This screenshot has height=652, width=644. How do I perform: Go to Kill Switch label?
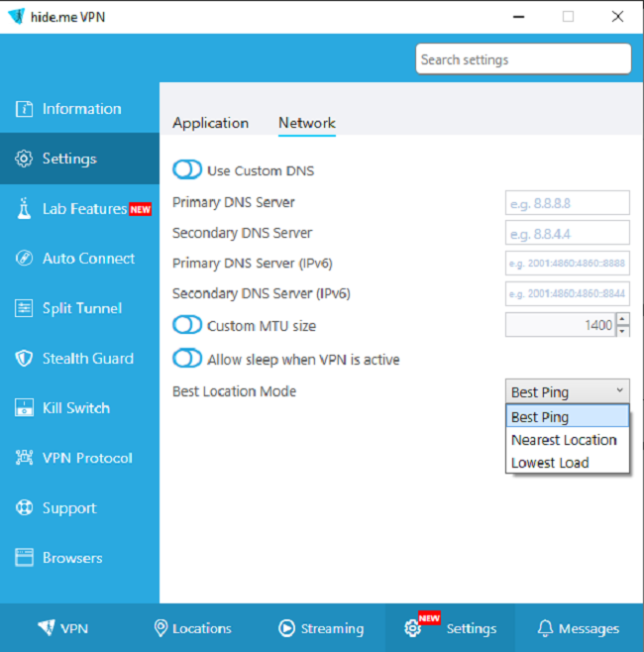[x=76, y=408]
